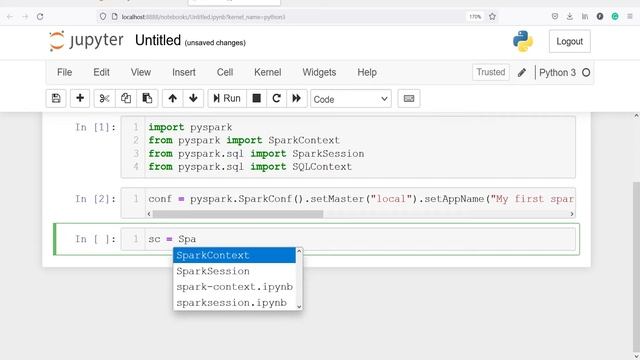The height and width of the screenshot is (360, 640).
Task: Click the browser address bar URL
Action: click(x=203, y=17)
